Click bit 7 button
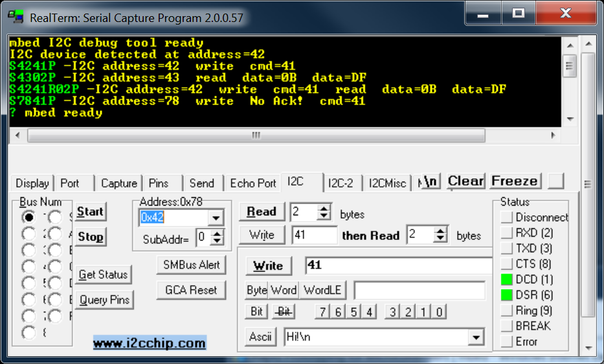Image resolution: width=604 pixels, height=364 pixels. [x=322, y=312]
